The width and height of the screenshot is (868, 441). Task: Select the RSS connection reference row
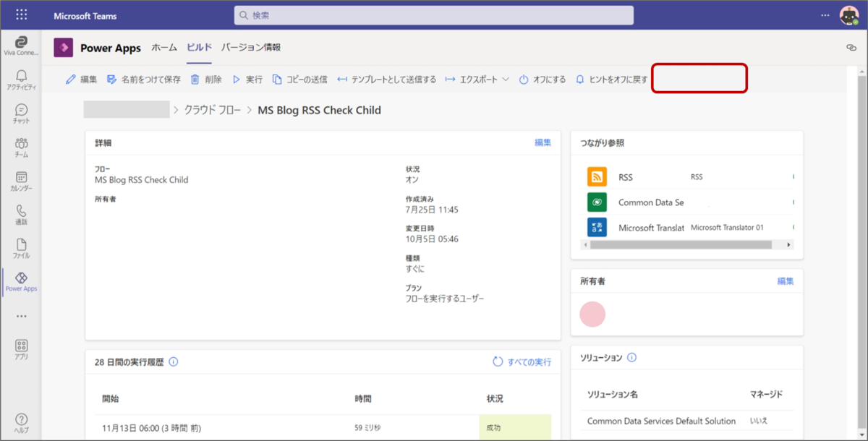pos(687,177)
